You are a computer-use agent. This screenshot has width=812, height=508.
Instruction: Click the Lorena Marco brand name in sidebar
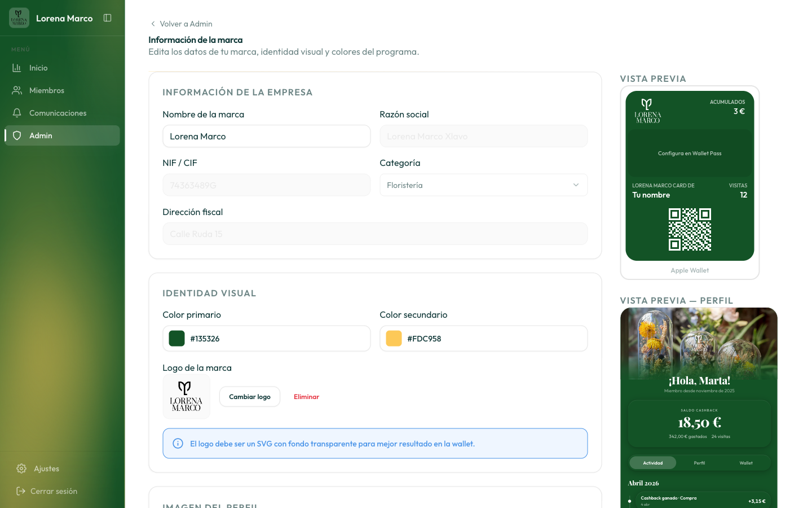64,18
